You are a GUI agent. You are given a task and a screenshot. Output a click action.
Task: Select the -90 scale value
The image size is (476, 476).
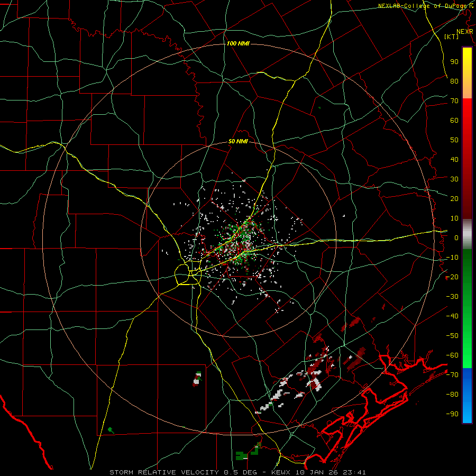click(x=452, y=414)
